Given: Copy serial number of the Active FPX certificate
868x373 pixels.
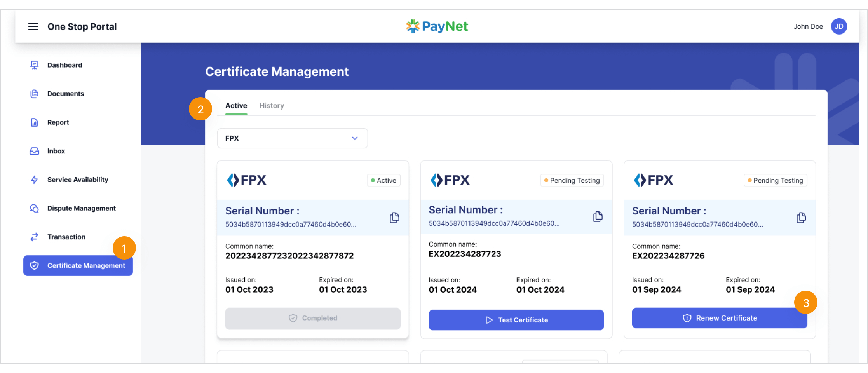Looking at the screenshot, I should [394, 218].
